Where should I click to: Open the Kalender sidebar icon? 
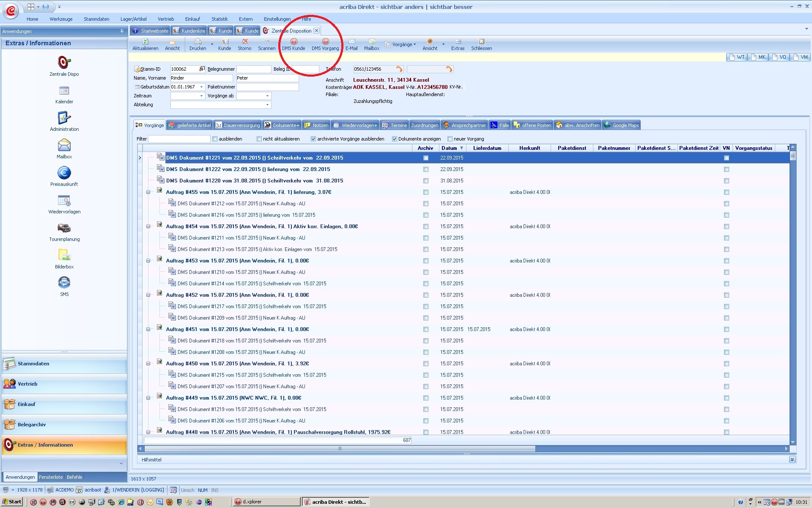(x=64, y=94)
